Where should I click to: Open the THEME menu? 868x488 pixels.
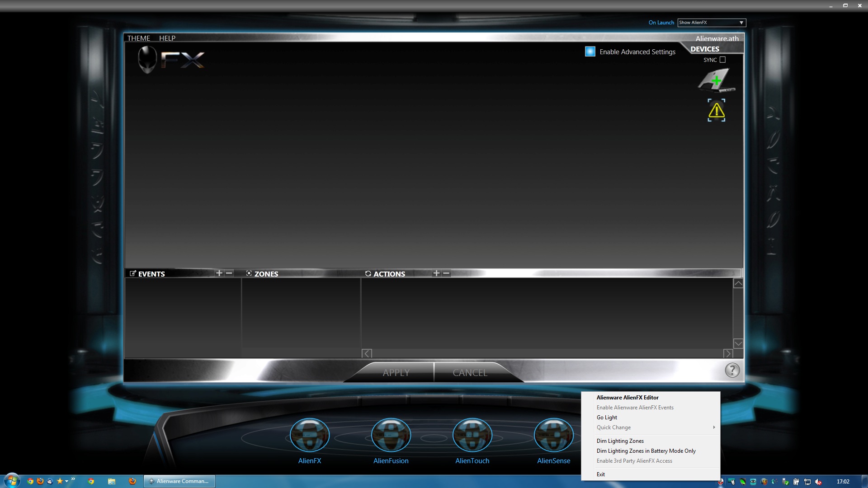click(x=139, y=38)
